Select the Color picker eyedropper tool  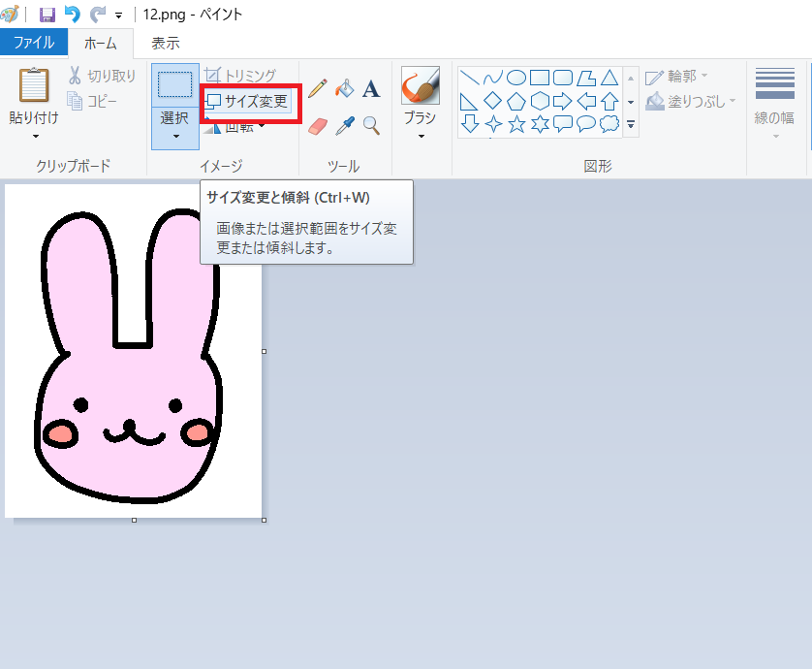click(344, 126)
